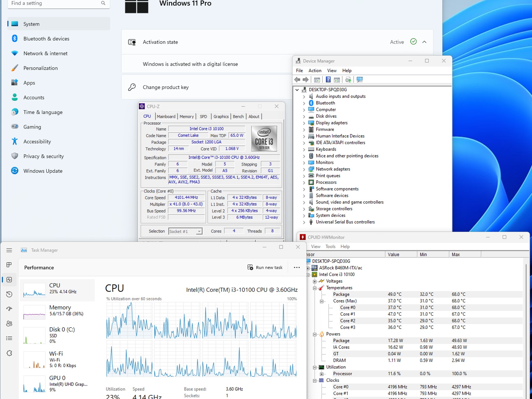
Task: Collapse Temperatures node in HWMonitor
Action: click(315, 288)
